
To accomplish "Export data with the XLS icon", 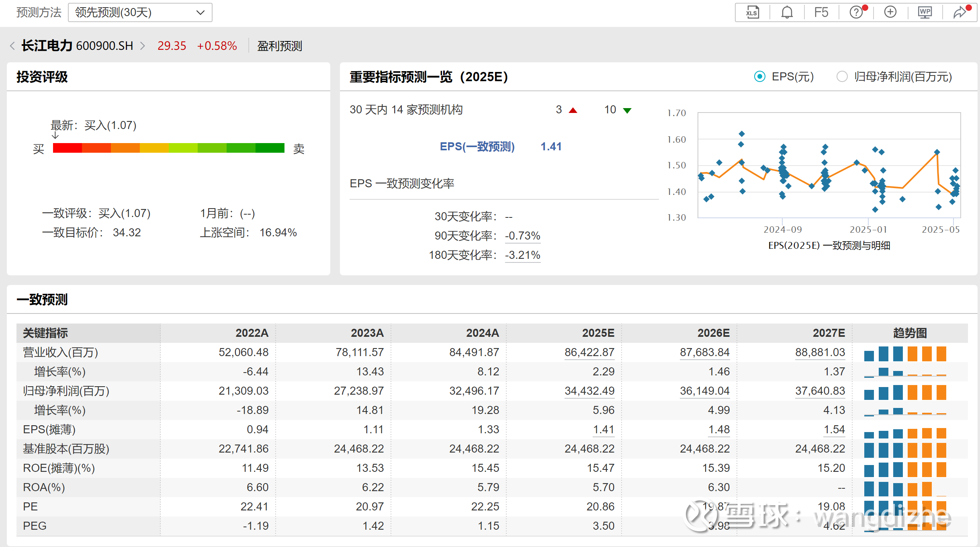I will tap(752, 12).
